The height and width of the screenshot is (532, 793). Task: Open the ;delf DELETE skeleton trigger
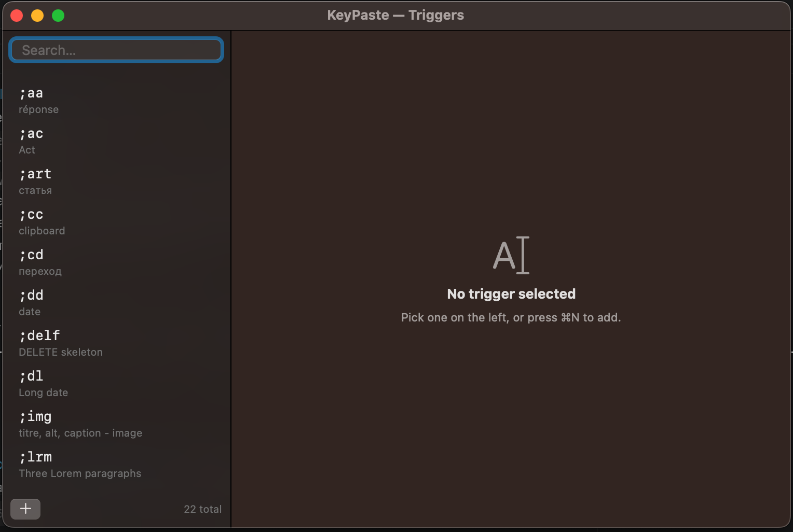point(116,344)
